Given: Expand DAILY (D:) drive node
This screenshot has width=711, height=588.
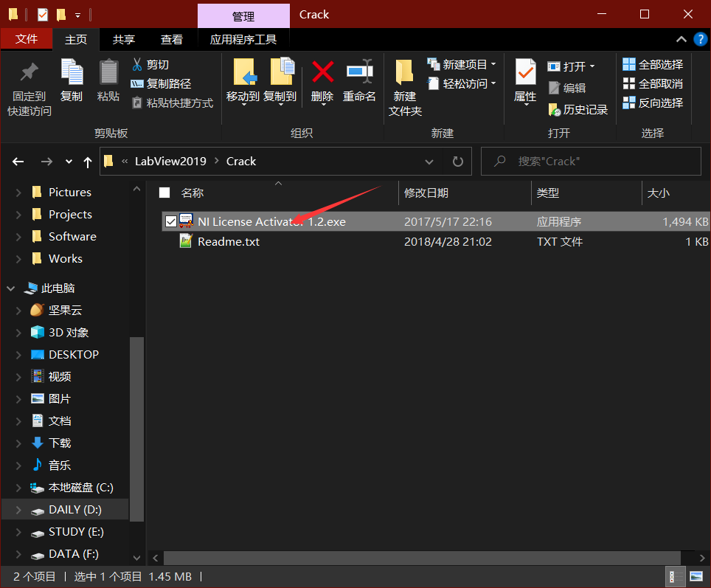Looking at the screenshot, I should tap(18, 510).
